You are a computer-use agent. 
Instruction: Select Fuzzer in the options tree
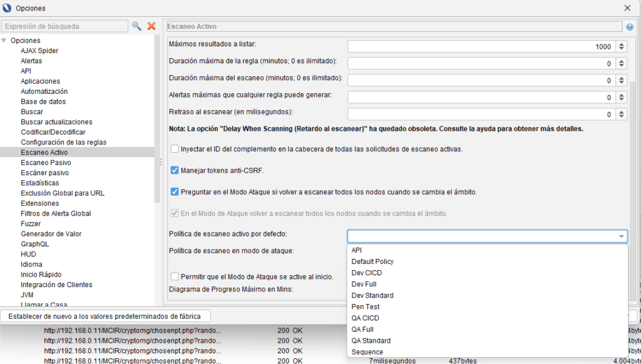click(x=31, y=223)
